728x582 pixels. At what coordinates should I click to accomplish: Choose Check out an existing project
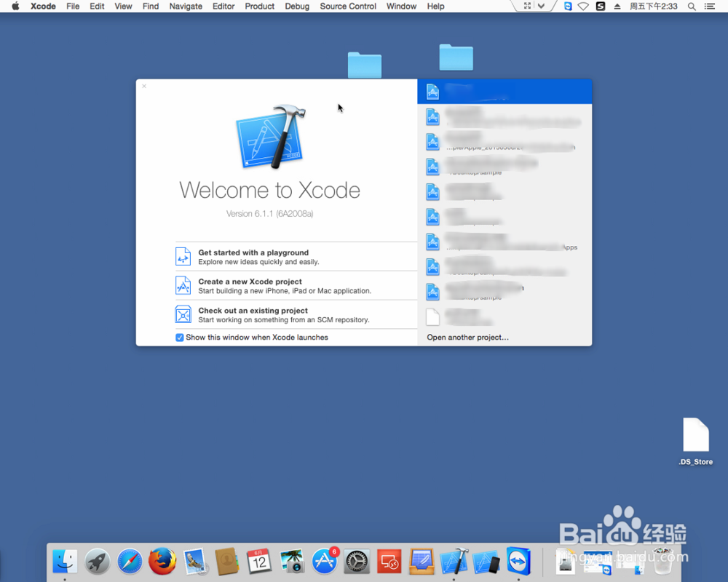(296, 315)
